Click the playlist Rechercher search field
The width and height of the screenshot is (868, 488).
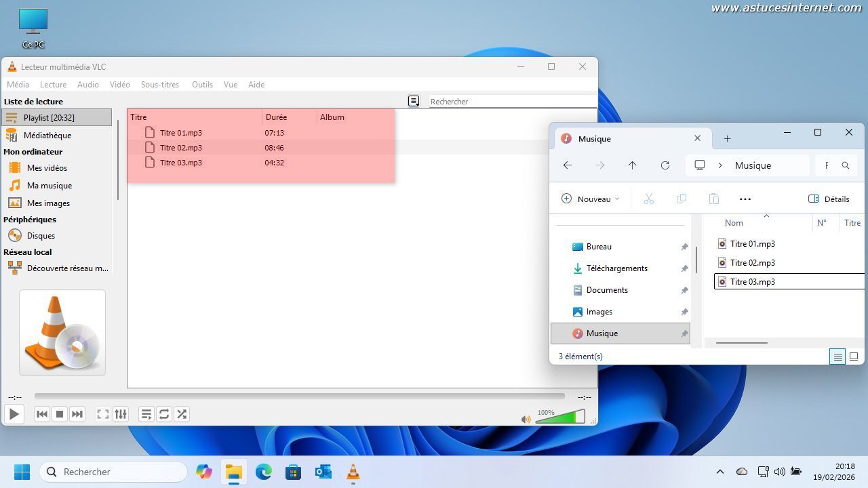(512, 102)
